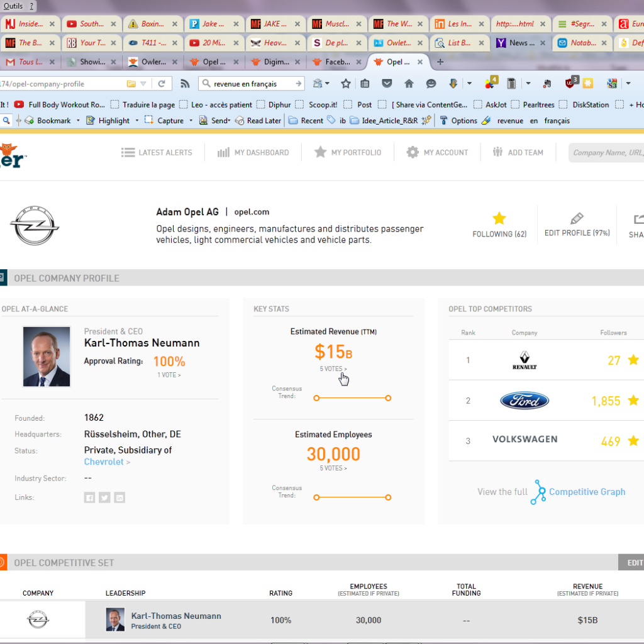This screenshot has width=644, height=644.
Task: Click the chat bubble icon in browser toolbar
Action: (431, 84)
